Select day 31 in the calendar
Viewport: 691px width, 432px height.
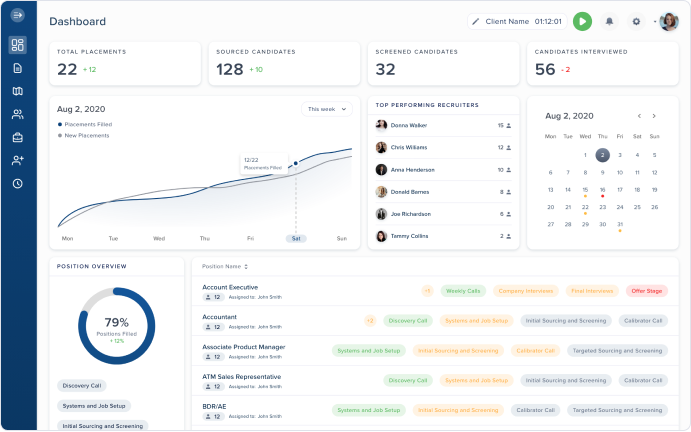pyautogui.click(x=620, y=224)
